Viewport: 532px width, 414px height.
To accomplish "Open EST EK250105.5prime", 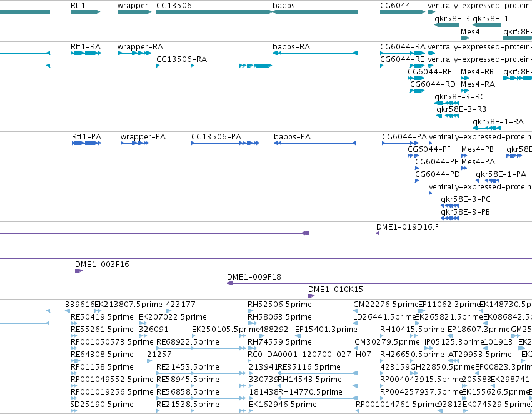I will click(225, 330).
